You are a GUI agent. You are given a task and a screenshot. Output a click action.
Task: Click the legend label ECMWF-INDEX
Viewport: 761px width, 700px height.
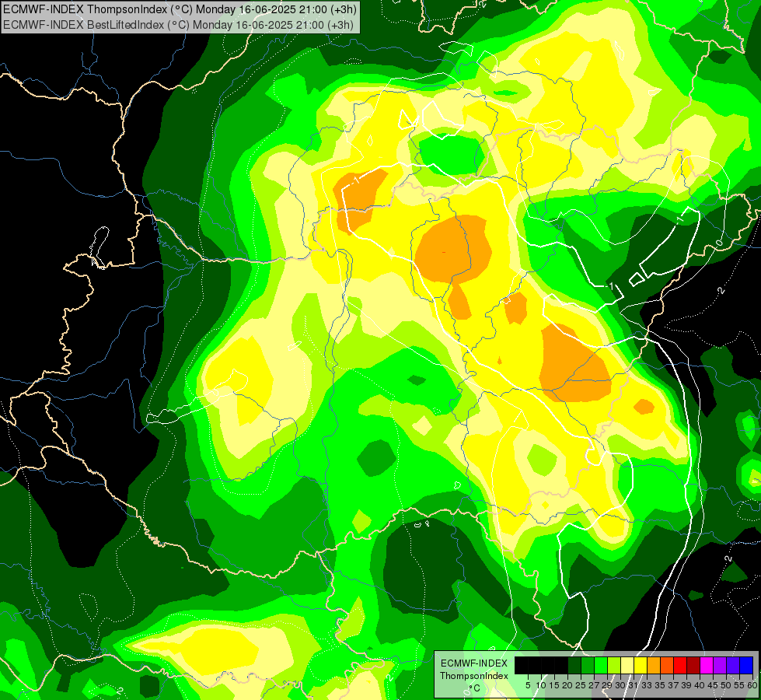(473, 663)
